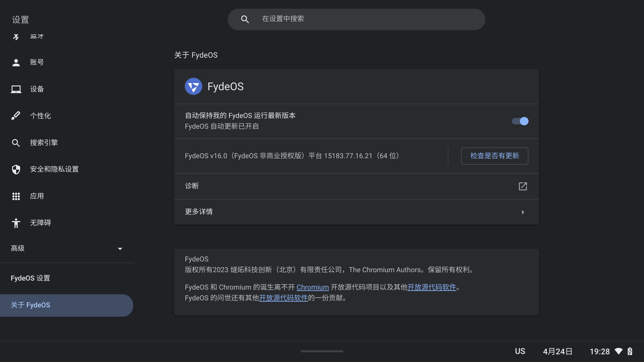Click the battery status icon

click(631, 351)
